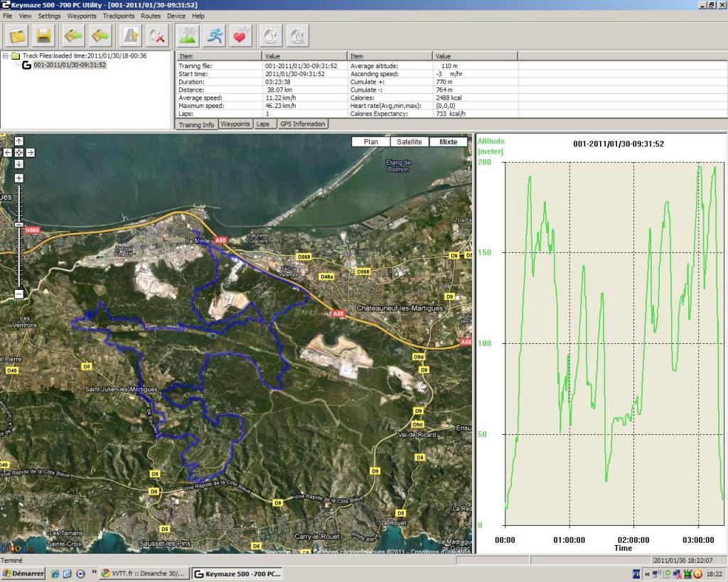
Task: Click the center map button between the pan arrows
Action: pos(19,152)
